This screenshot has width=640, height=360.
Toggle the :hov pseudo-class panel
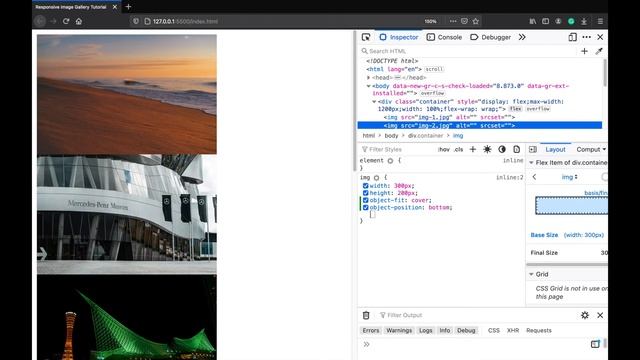[444, 149]
